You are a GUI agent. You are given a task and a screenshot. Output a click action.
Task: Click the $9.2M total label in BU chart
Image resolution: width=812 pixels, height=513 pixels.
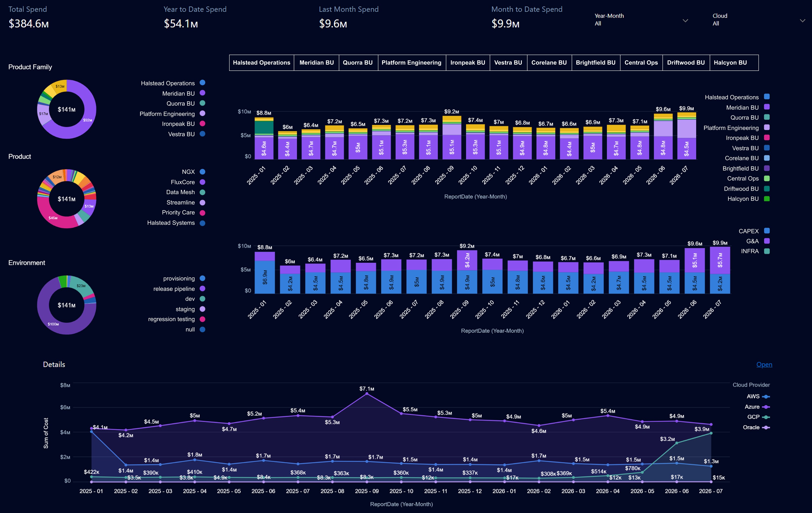pos(452,112)
